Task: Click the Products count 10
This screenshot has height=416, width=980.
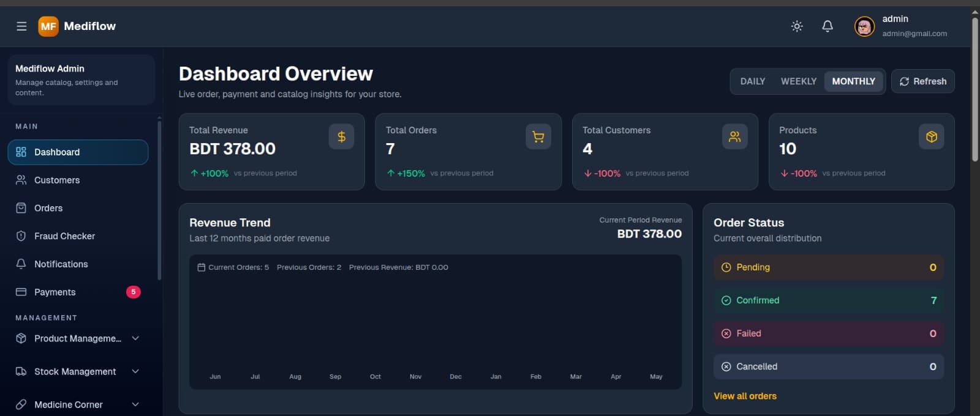Action: (788, 149)
